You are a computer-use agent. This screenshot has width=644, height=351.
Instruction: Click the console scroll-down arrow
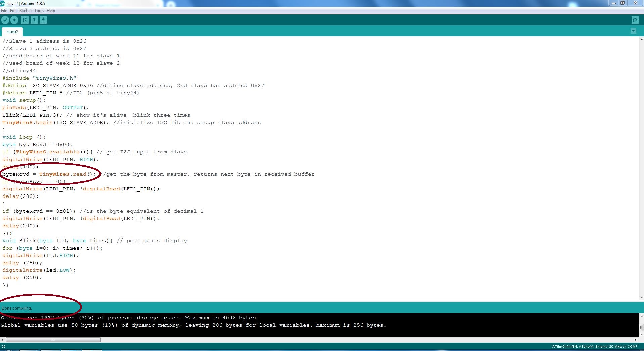[x=641, y=334]
